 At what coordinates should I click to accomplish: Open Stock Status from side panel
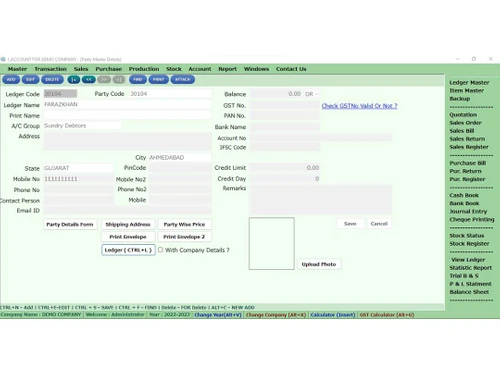pos(466,236)
